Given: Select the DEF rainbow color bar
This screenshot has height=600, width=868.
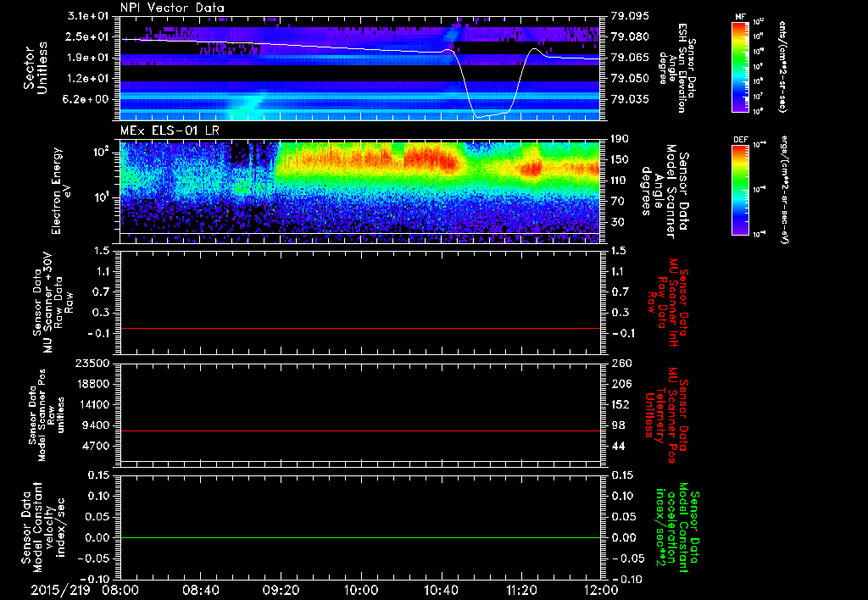Looking at the screenshot, I should coord(740,190).
